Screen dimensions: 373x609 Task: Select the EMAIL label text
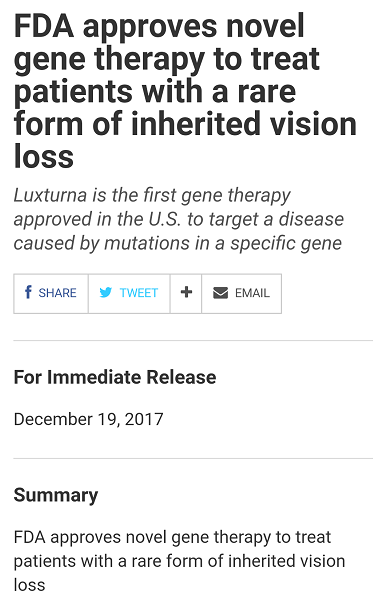point(252,292)
